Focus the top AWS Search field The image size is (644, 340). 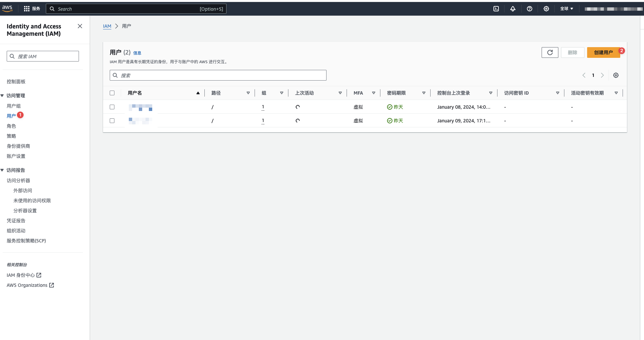136,9
